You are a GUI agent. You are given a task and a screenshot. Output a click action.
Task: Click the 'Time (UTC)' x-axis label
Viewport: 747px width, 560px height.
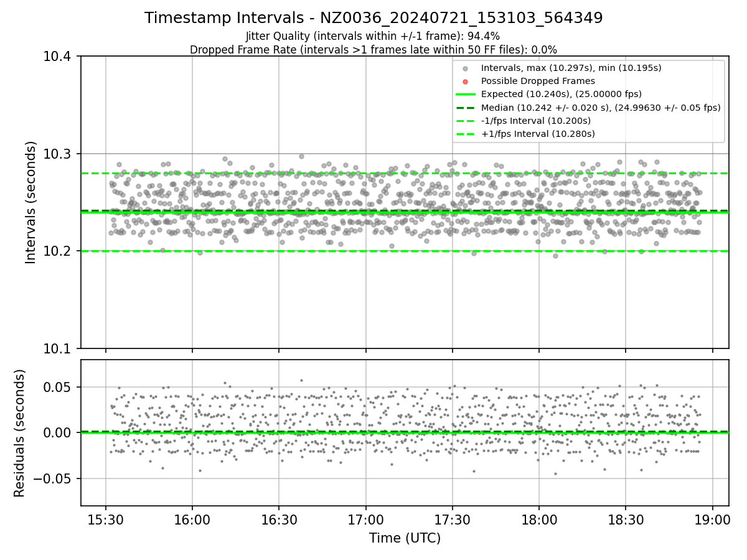coord(405,538)
